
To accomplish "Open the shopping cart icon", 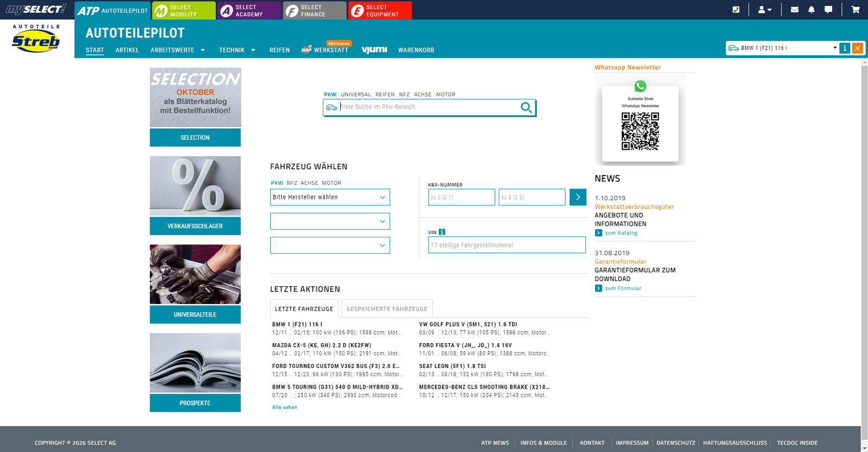I will 856,9.
